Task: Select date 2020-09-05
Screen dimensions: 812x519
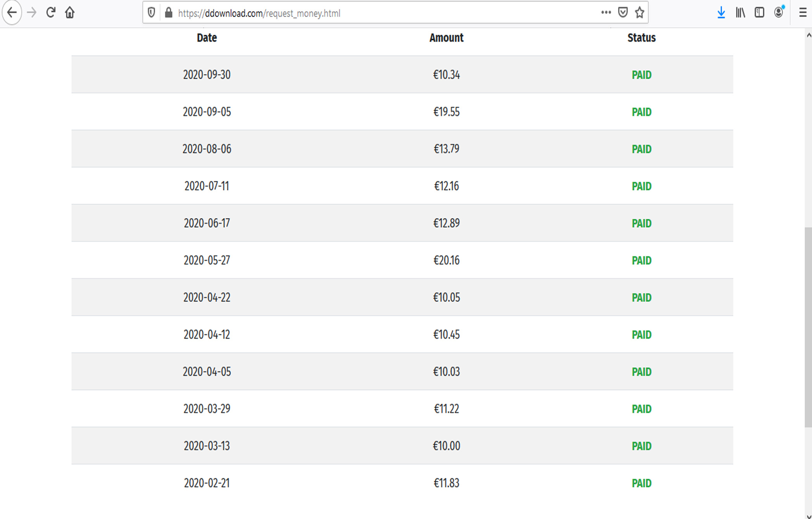Action: pyautogui.click(x=207, y=112)
